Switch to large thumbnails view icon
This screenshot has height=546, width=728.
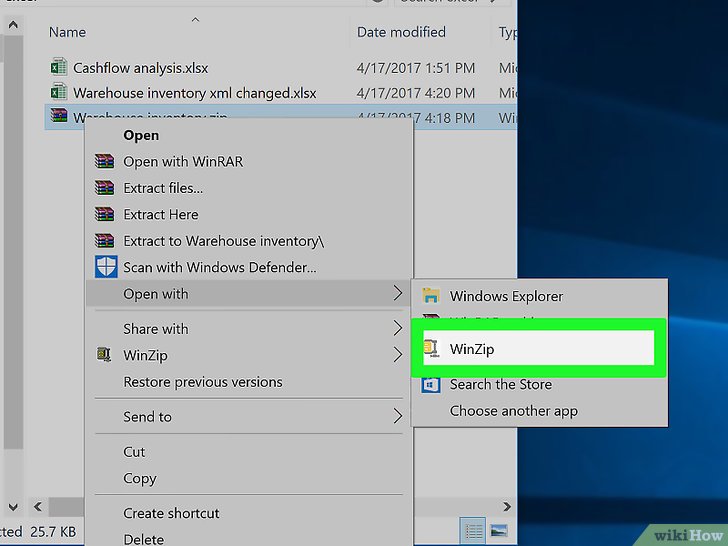coord(499,530)
